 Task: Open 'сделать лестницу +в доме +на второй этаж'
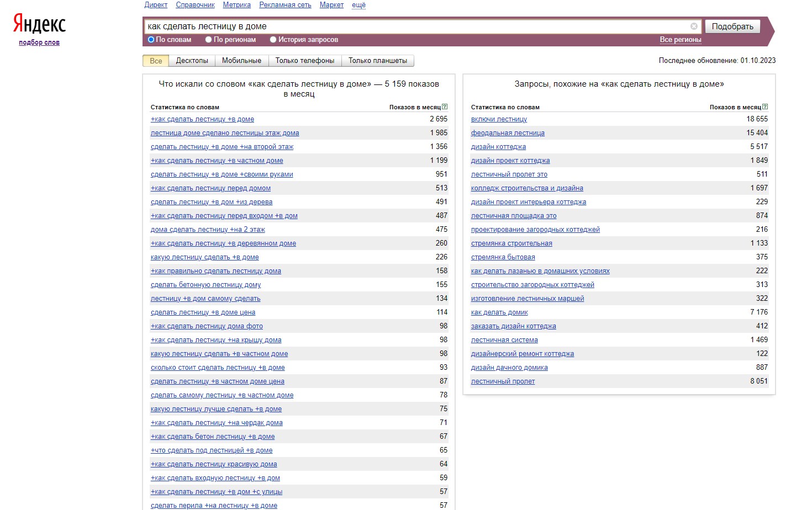pos(222,147)
